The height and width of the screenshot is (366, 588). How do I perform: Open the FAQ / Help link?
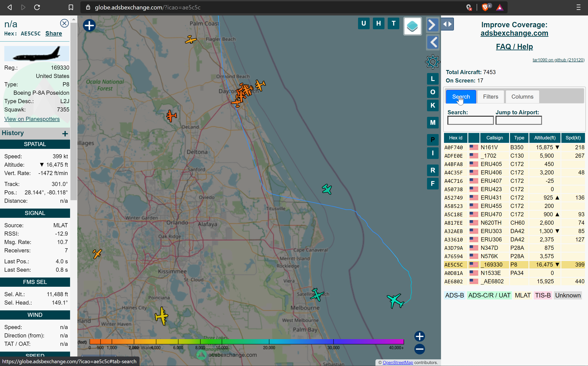click(x=514, y=46)
